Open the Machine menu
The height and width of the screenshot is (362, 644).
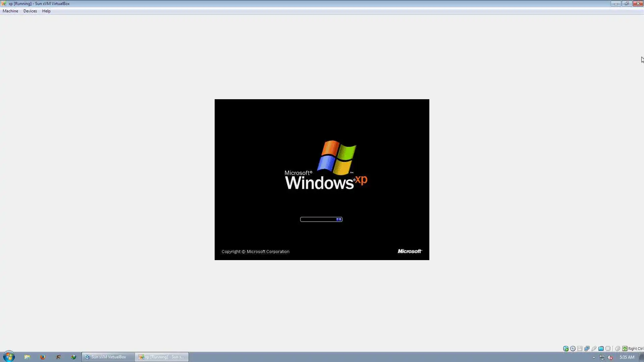[10, 11]
